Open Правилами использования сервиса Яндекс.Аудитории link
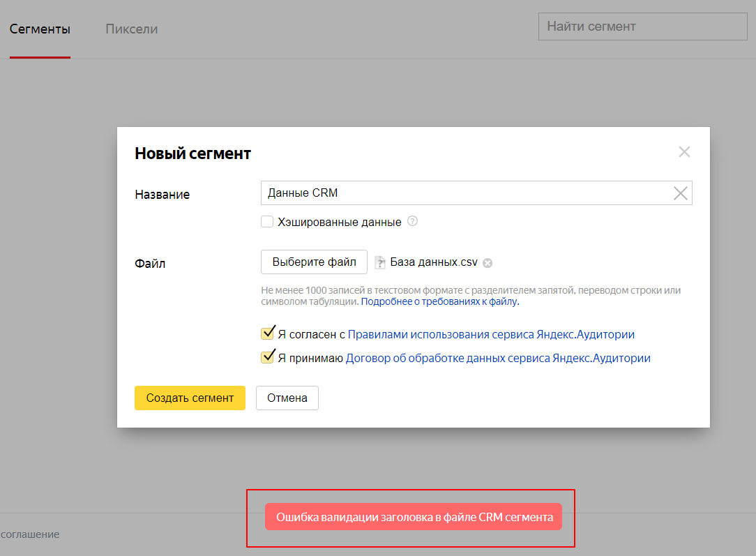This screenshot has height=556, width=756. pos(491,334)
